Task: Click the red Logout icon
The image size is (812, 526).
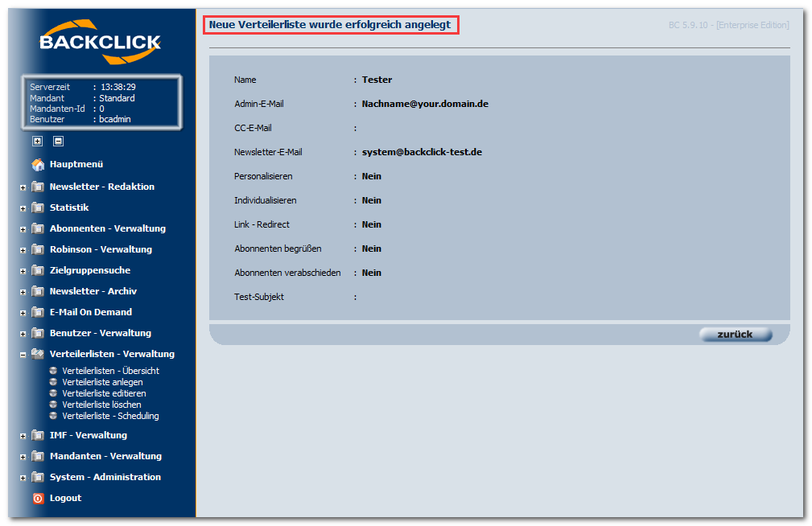Action: (x=38, y=498)
